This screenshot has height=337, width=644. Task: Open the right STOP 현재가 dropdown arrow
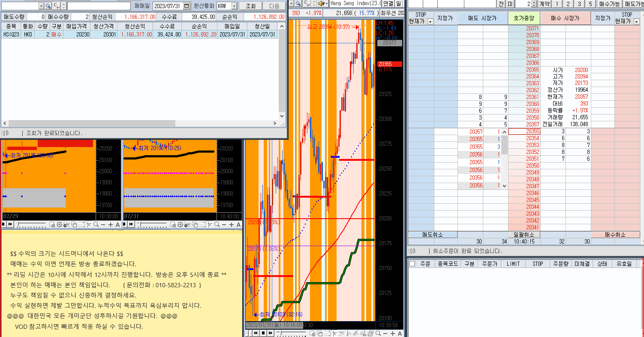[636, 21]
